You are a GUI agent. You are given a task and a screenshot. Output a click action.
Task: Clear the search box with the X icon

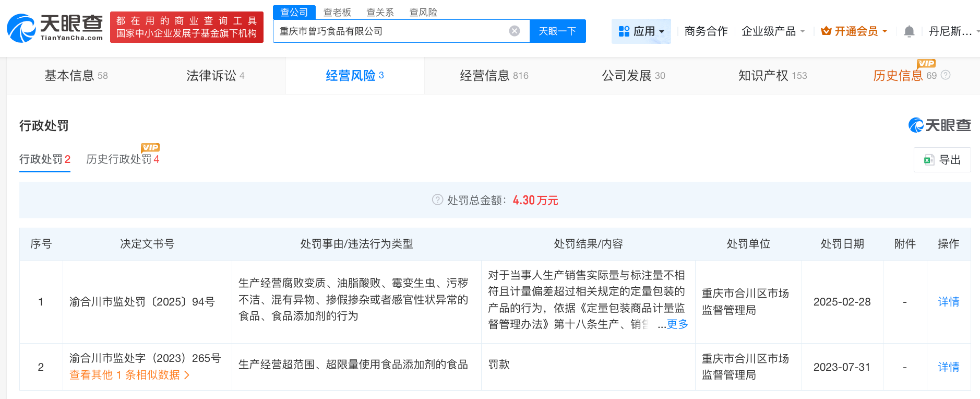(x=515, y=31)
